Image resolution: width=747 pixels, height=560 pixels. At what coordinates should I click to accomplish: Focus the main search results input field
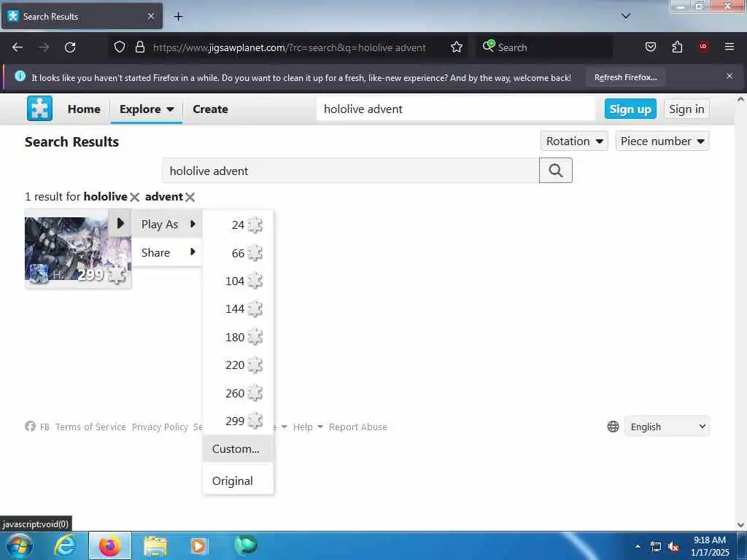[351, 171]
